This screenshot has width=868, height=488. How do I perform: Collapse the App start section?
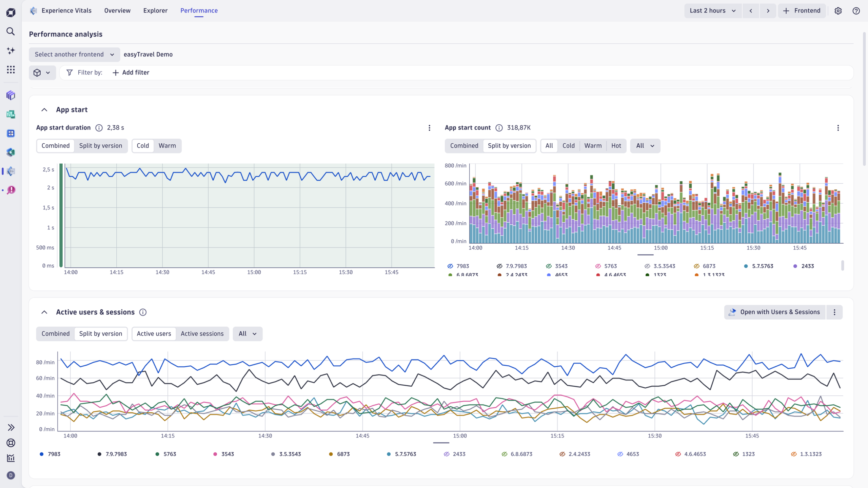[x=44, y=110]
